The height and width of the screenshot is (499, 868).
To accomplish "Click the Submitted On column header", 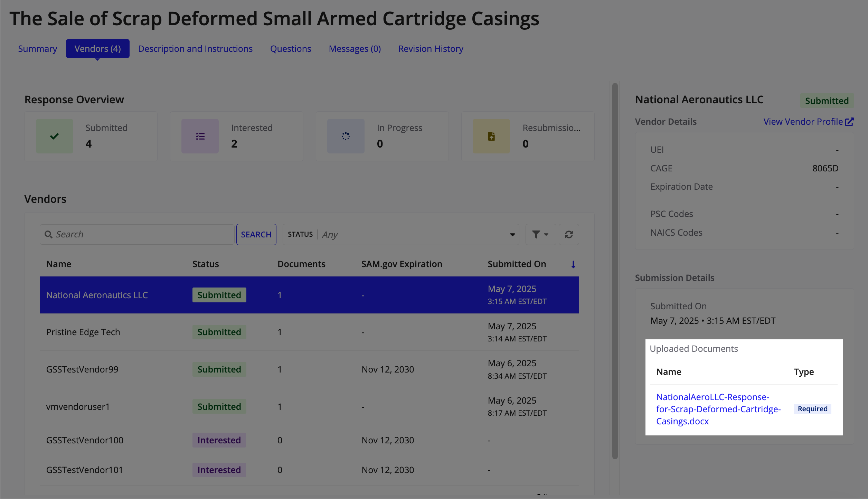I will (517, 264).
